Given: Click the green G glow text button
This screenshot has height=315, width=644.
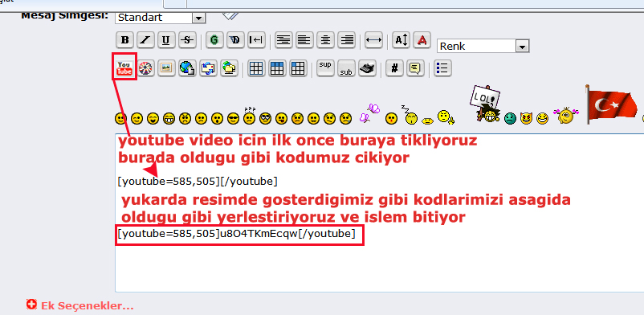Looking at the screenshot, I should click(x=214, y=40).
